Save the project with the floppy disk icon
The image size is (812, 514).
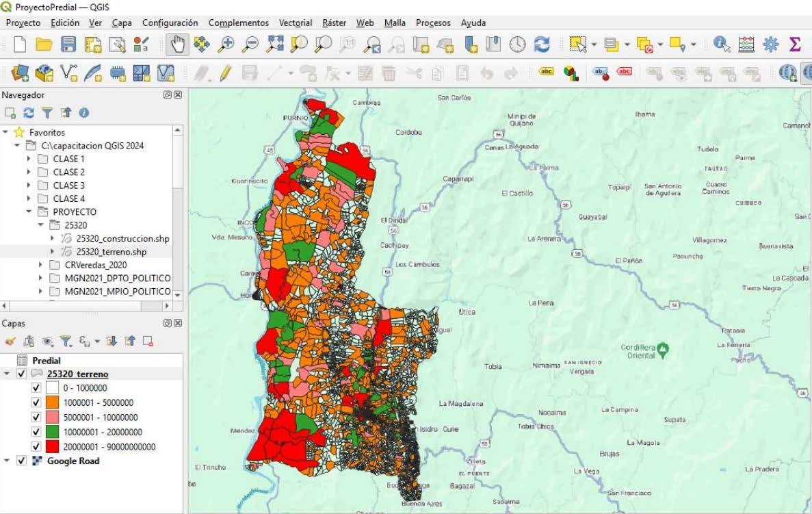tap(68, 44)
